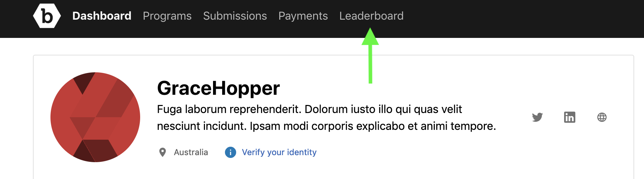Click the blue info circle icon
Screen dimensions: 644x179
[230, 152]
